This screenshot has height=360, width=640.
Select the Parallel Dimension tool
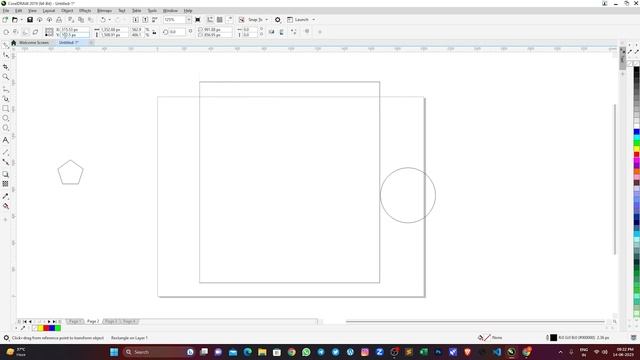point(5,152)
